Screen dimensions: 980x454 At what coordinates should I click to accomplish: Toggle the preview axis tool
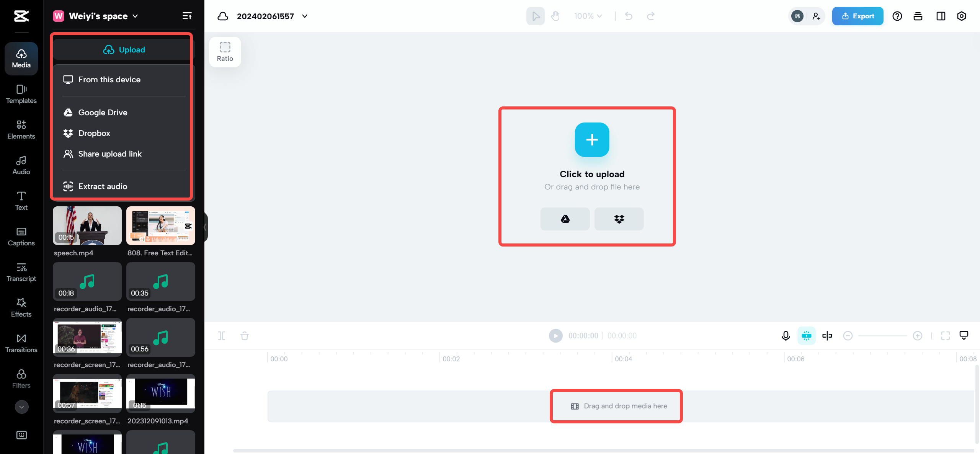tap(827, 336)
